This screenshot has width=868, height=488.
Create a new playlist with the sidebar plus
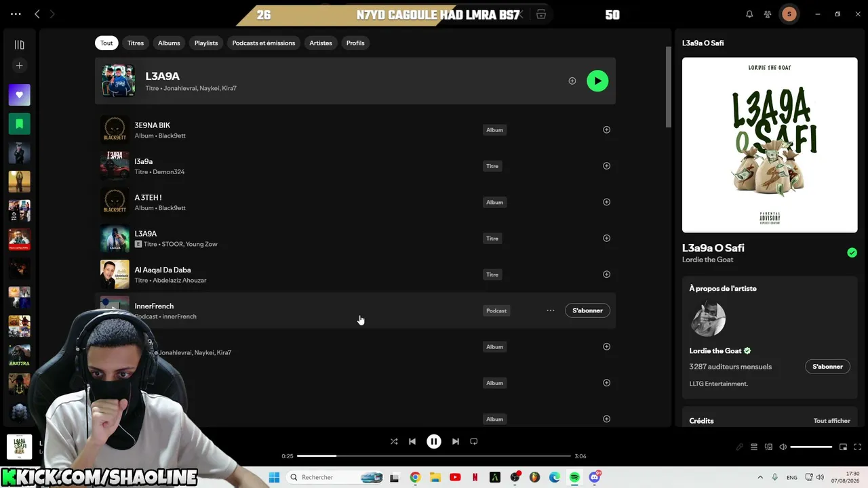(x=19, y=66)
